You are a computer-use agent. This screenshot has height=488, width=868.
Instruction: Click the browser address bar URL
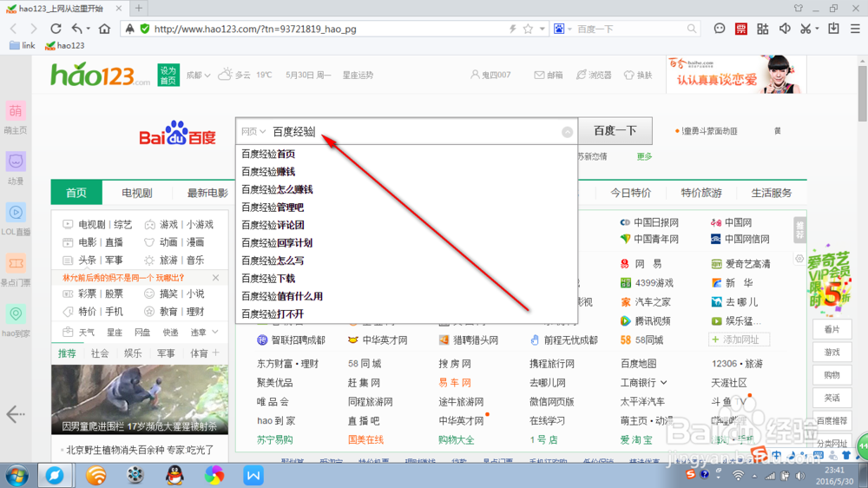point(255,29)
